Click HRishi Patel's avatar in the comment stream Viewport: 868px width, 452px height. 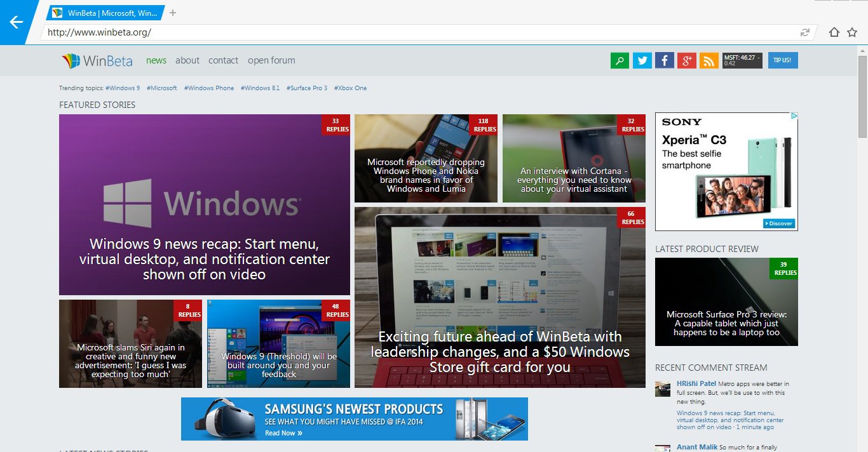(x=663, y=389)
